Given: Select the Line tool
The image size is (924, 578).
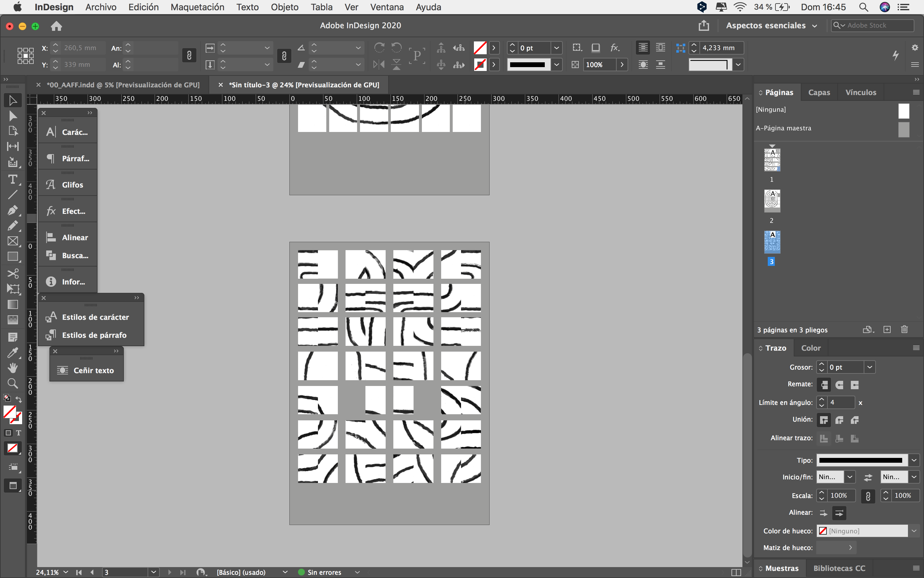Looking at the screenshot, I should pos(13,195).
